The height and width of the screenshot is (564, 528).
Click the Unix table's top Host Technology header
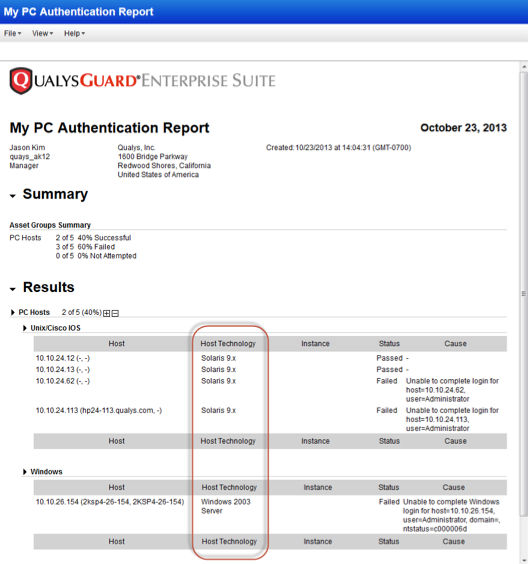click(228, 344)
